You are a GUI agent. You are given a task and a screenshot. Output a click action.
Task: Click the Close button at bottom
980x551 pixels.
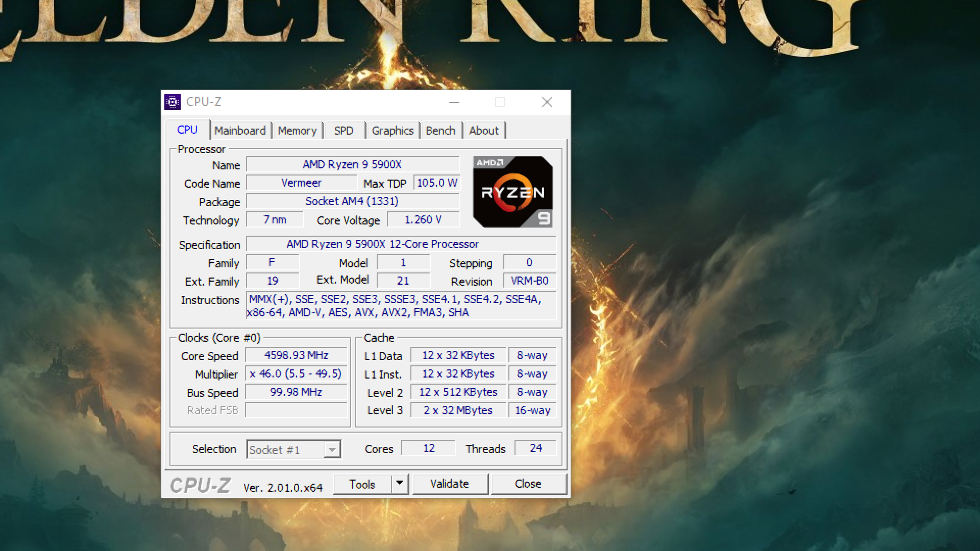[x=528, y=484]
